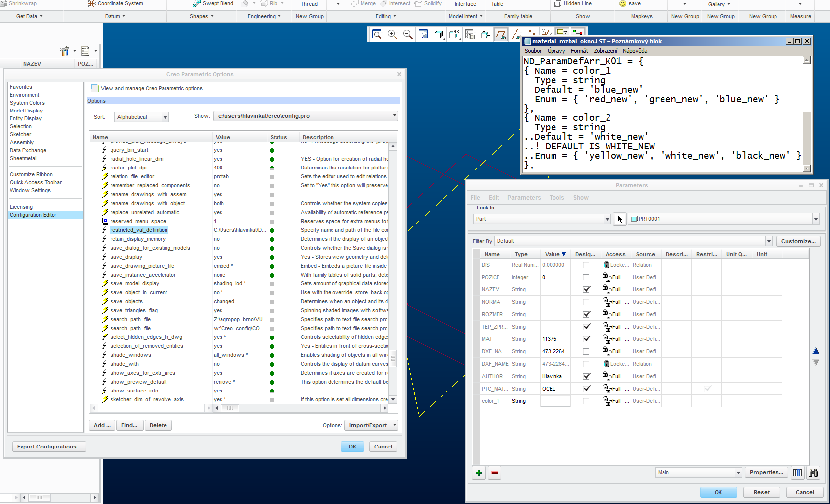Click the View Manager icon
This screenshot has width=830, height=504.
470,34
